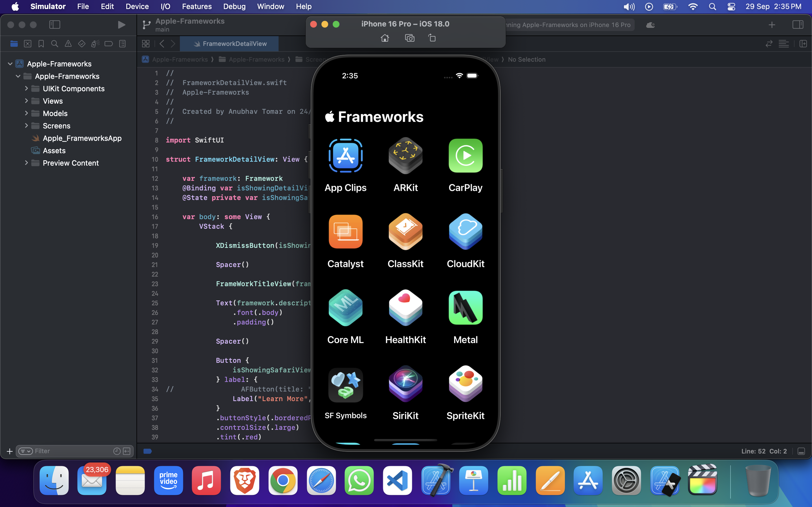Expand the UIKit Components folder

coord(27,88)
